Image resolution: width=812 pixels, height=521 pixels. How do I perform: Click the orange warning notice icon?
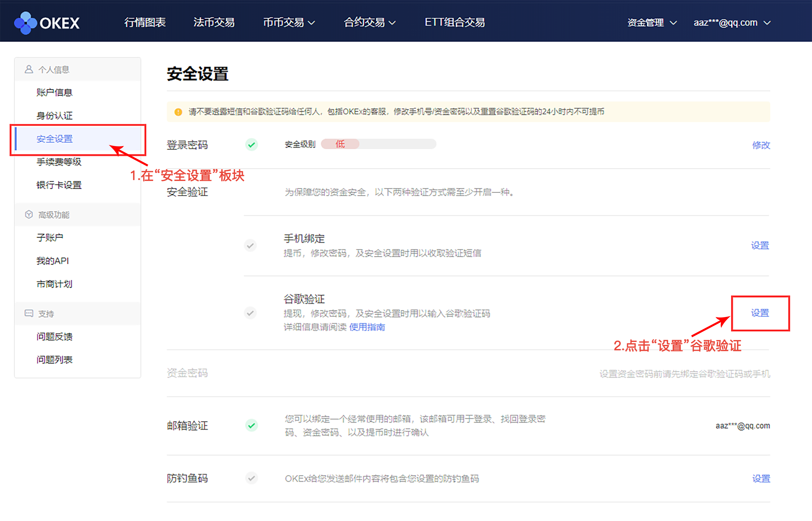coord(178,112)
